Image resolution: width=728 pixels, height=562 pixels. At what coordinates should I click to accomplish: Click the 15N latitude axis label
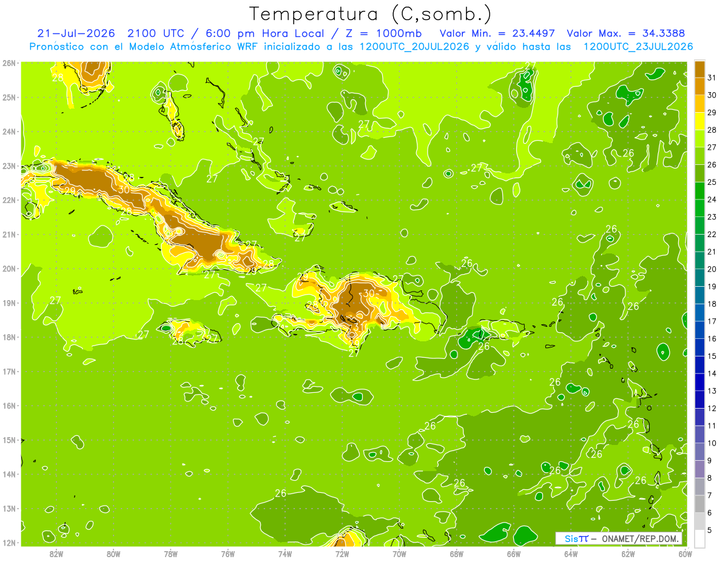(8, 440)
